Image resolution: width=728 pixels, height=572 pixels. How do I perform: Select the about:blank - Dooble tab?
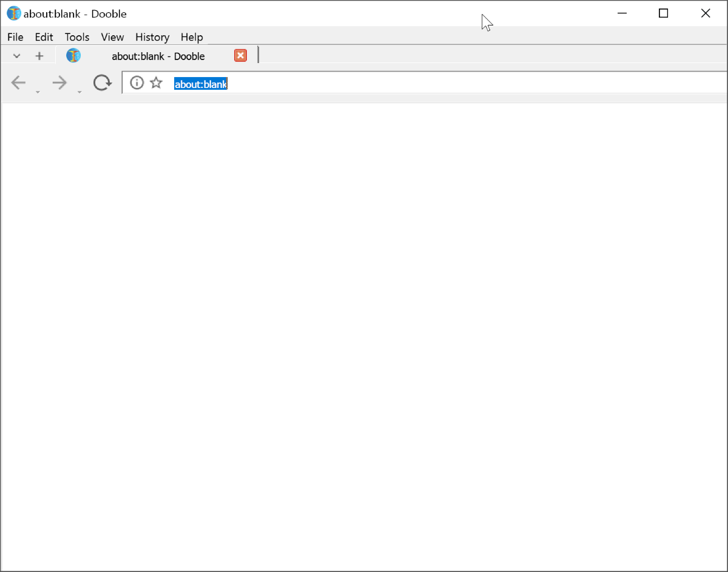coord(158,56)
